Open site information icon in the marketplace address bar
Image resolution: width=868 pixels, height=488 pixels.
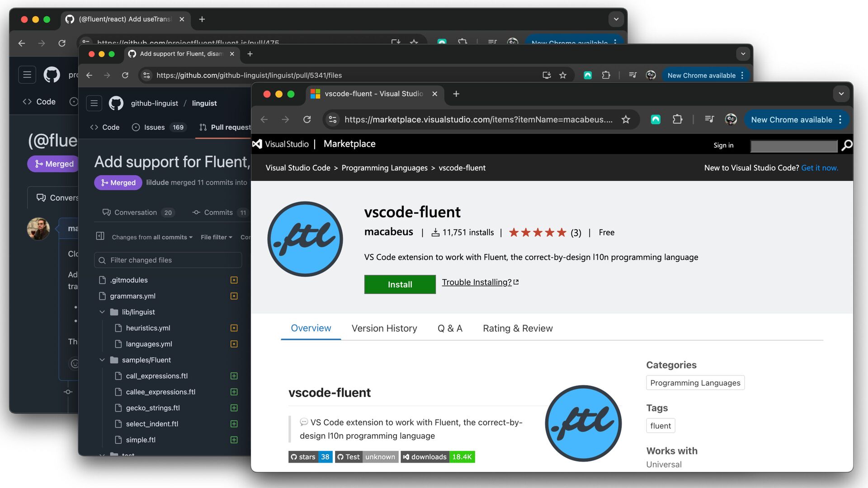(x=333, y=120)
